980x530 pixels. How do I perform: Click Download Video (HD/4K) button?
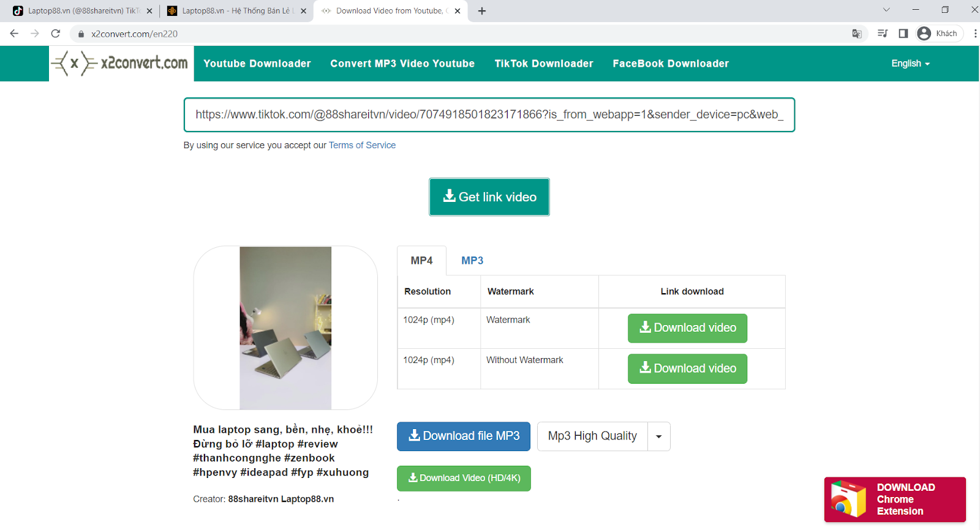point(464,479)
